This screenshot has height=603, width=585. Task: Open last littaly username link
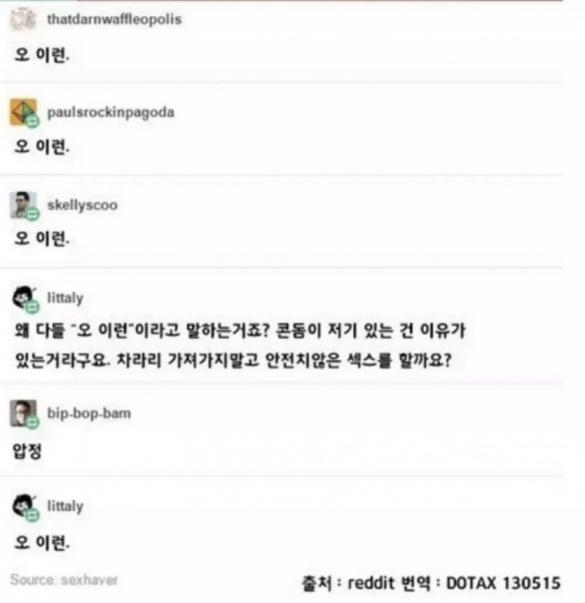tap(65, 506)
